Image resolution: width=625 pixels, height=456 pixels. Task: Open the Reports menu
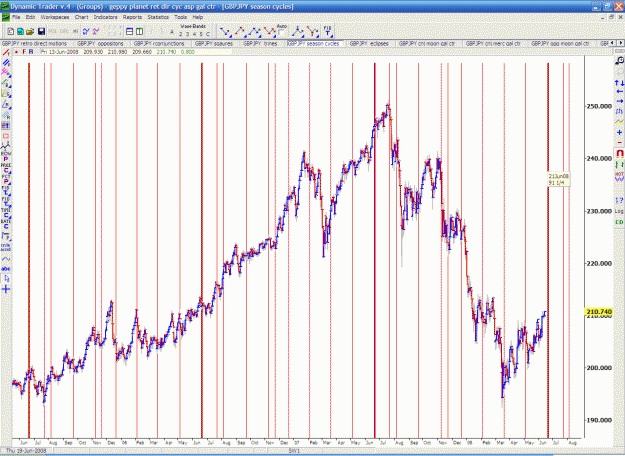click(132, 17)
